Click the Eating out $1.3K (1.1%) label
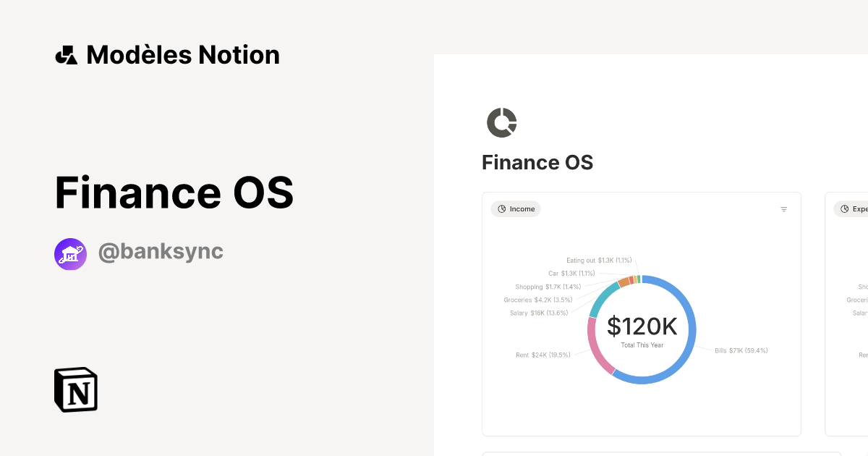This screenshot has width=868, height=456. (x=600, y=259)
